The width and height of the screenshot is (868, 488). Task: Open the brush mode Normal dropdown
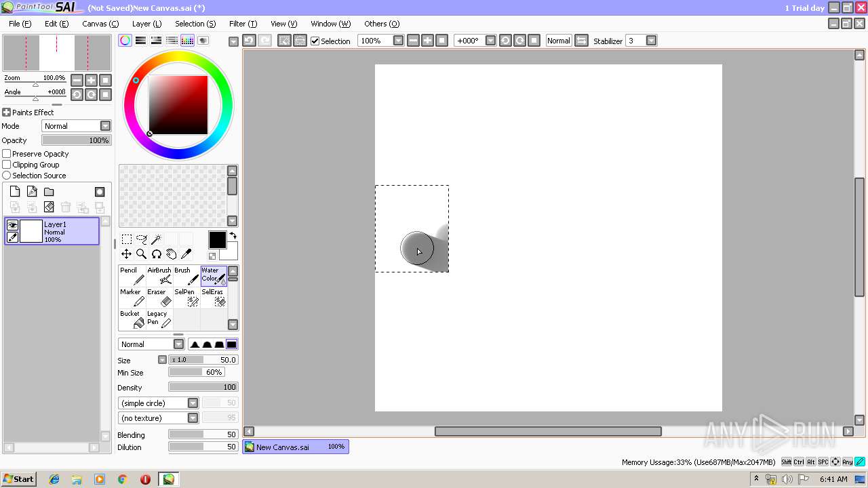179,344
